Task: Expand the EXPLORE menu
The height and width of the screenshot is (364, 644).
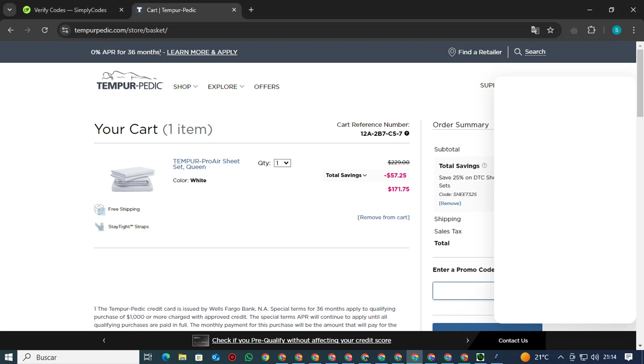Action: tap(226, 87)
